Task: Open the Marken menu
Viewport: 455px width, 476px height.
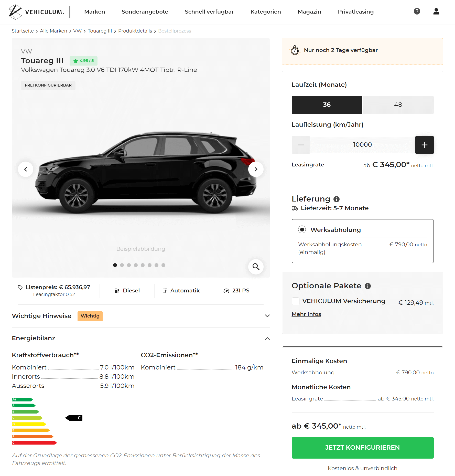Action: coord(95,12)
